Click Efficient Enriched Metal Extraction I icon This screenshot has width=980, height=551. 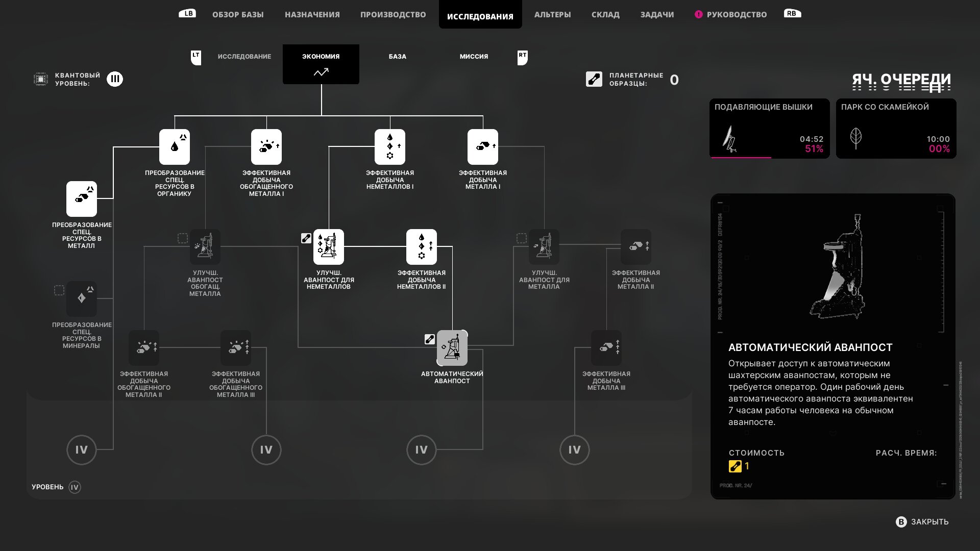tap(266, 147)
